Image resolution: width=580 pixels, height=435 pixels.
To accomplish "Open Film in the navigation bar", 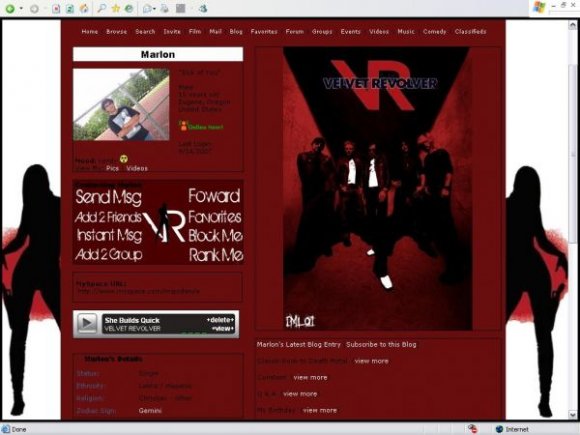I will 195,31.
